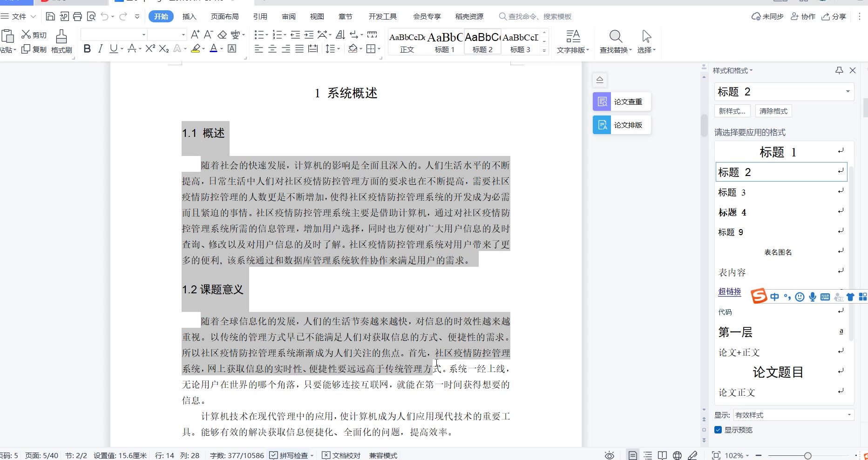Click the distributed alignment icon

(x=313, y=48)
